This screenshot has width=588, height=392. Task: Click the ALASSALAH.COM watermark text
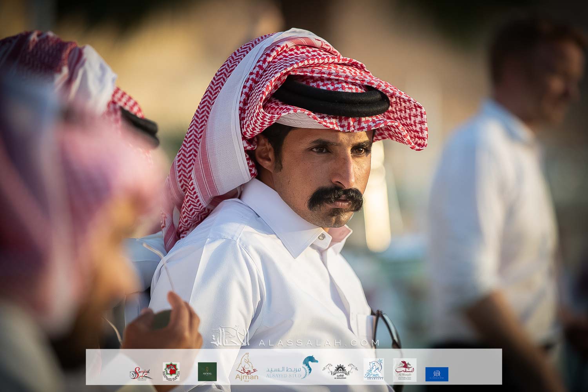(318, 343)
